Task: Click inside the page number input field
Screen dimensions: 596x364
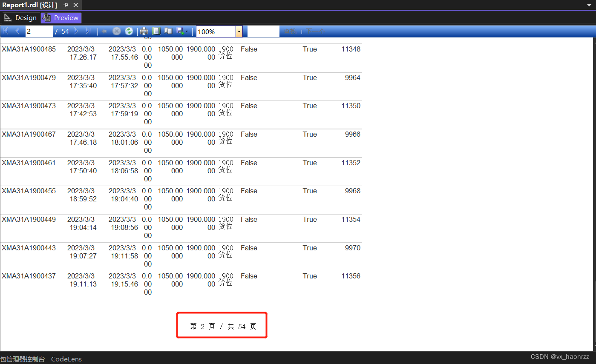Action: pyautogui.click(x=39, y=31)
